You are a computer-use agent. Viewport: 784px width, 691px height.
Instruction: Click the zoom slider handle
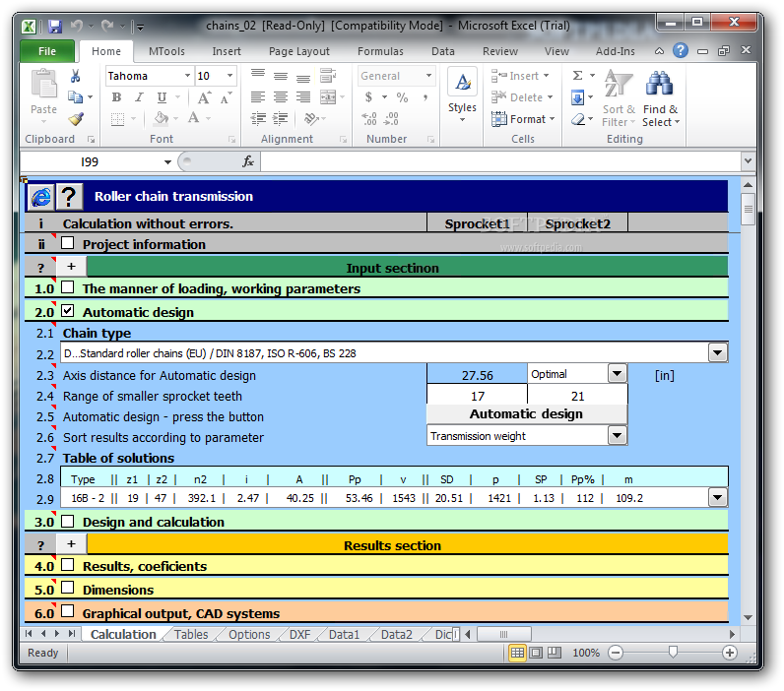coord(673,652)
